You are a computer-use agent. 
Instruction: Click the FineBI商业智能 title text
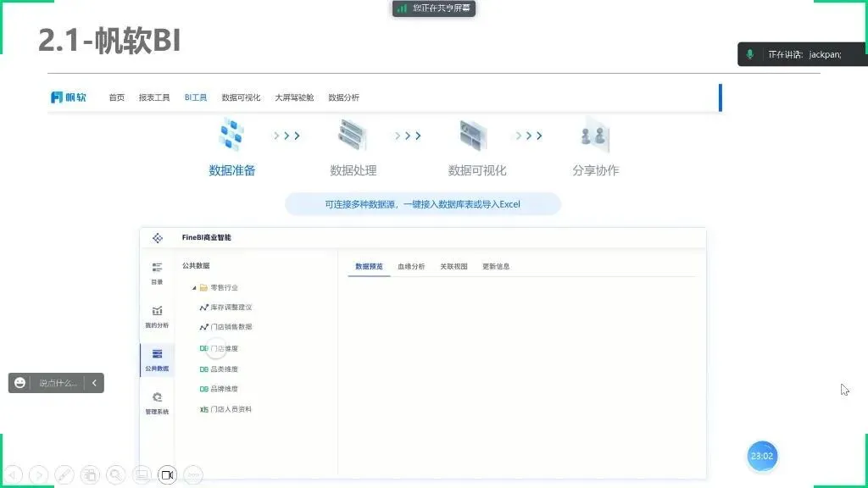point(207,237)
